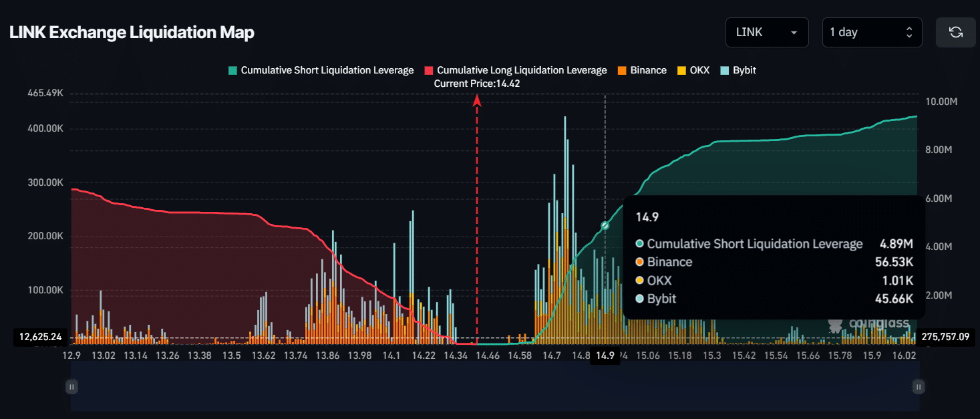980x419 pixels.
Task: Toggle the Binance legend series
Action: point(642,70)
